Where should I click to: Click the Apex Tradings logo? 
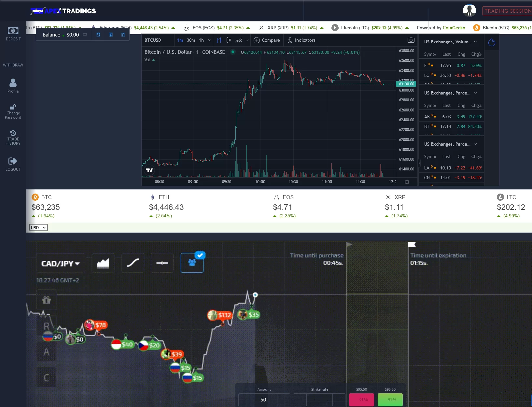click(63, 11)
